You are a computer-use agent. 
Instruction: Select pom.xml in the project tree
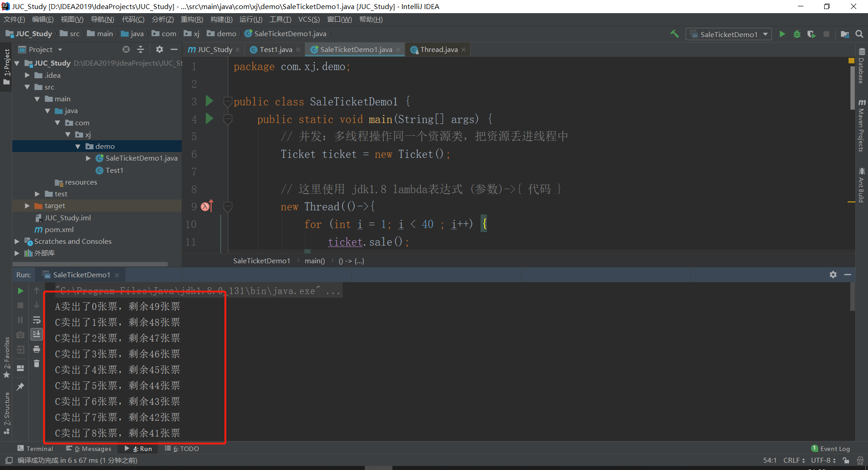pos(59,230)
